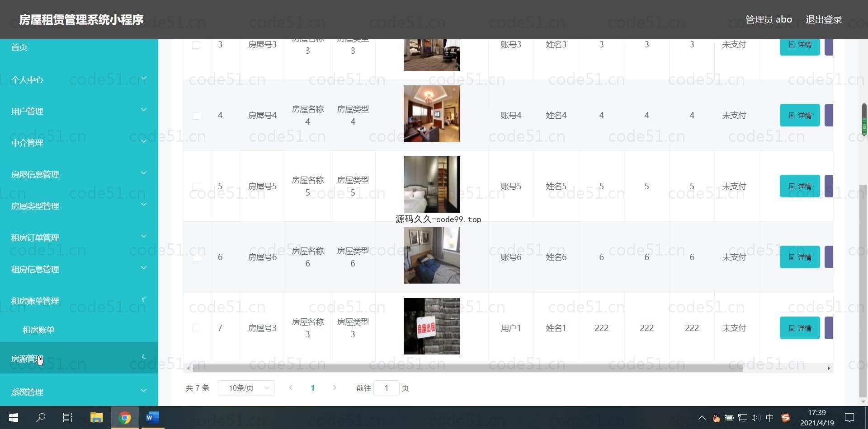This screenshot has width=868, height=429.
Task: Click 详情 button for row 4
Action: click(x=800, y=115)
